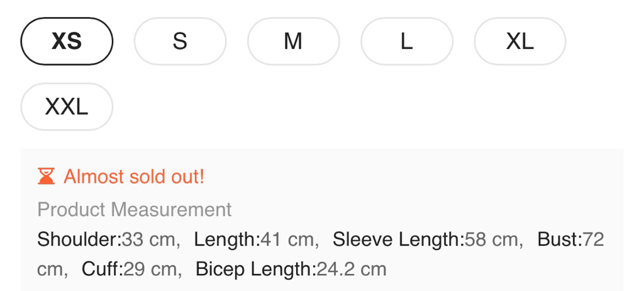Choose the XL size option
The height and width of the screenshot is (291, 644).
[519, 42]
